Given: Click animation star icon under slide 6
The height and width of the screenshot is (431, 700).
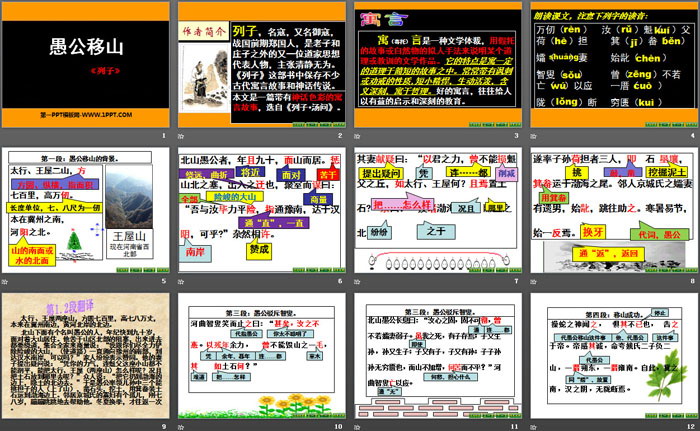Looking at the screenshot, I should [x=181, y=281].
